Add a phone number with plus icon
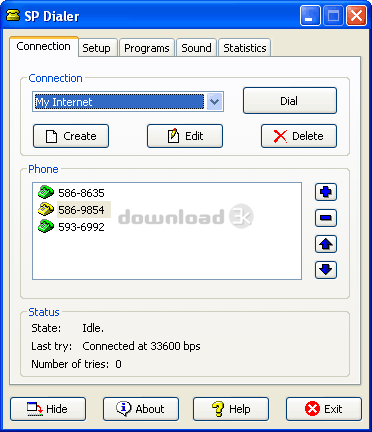Image resolution: width=372 pixels, height=432 pixels. pyautogui.click(x=326, y=192)
